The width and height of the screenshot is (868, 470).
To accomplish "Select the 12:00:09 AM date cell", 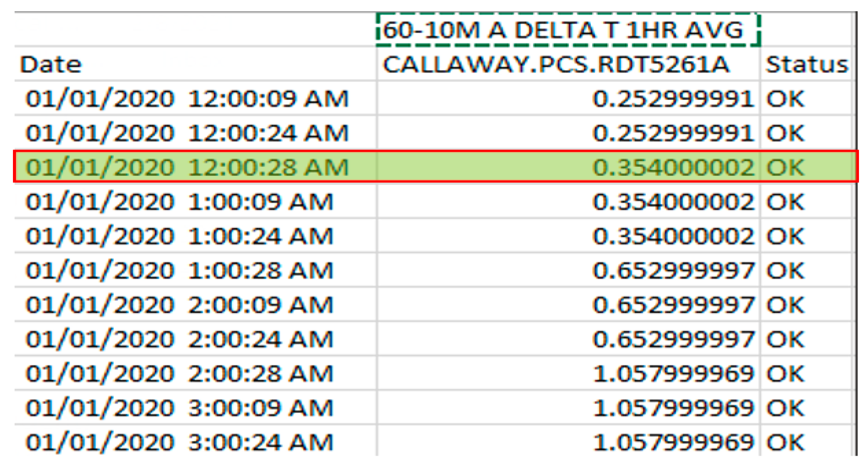I will point(187,98).
